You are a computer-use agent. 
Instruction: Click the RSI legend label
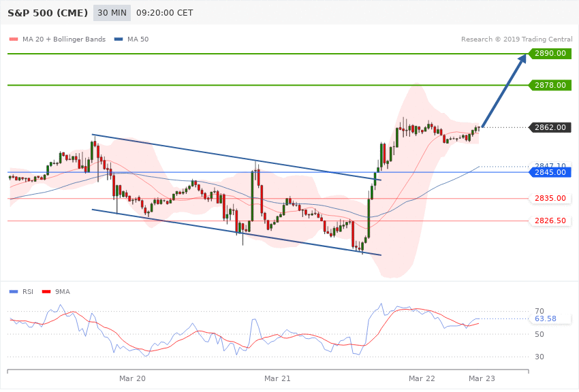point(28,292)
